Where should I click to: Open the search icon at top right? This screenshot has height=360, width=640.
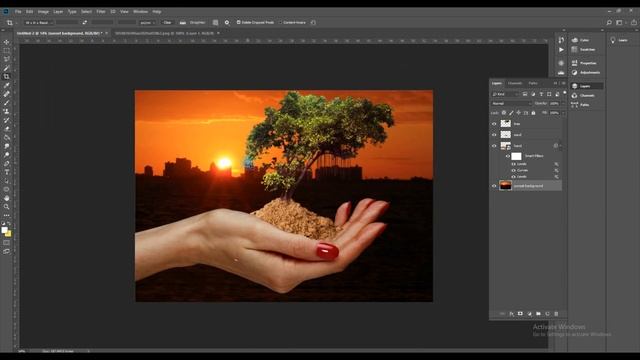click(x=609, y=22)
